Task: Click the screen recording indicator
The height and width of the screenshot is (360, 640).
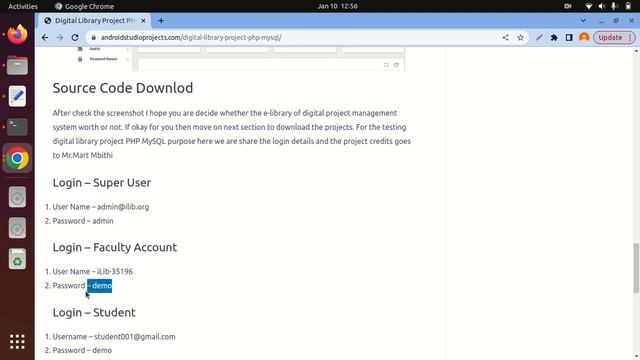Action: tap(568, 6)
